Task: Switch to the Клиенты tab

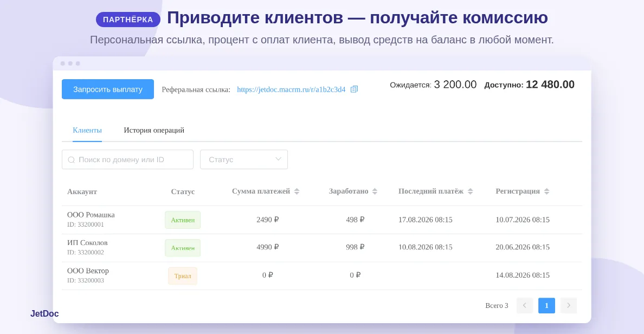Action: point(87,130)
